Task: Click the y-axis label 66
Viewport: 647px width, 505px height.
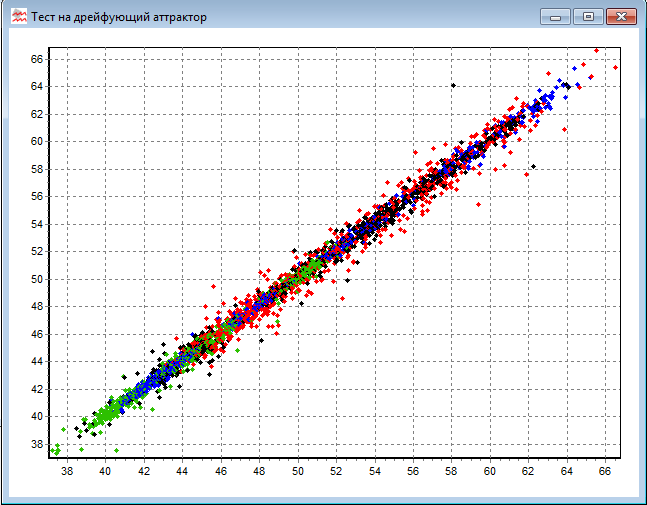Action: [x=35, y=59]
